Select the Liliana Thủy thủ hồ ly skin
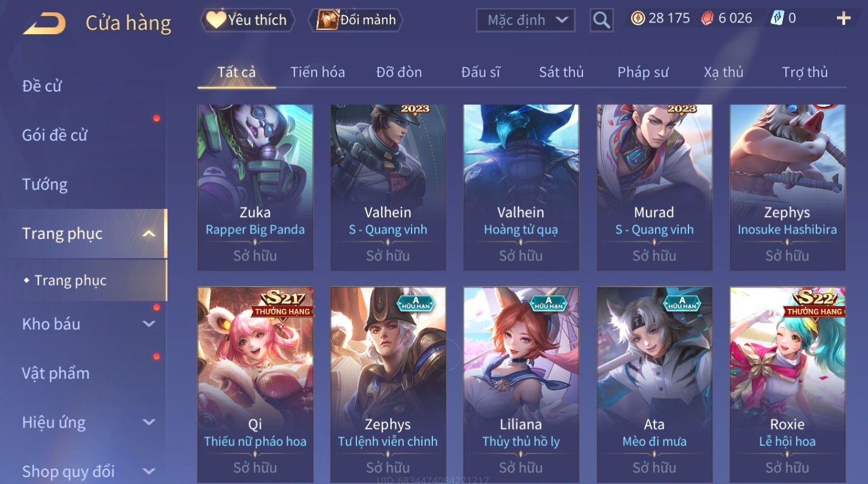The image size is (868, 484). (521, 385)
